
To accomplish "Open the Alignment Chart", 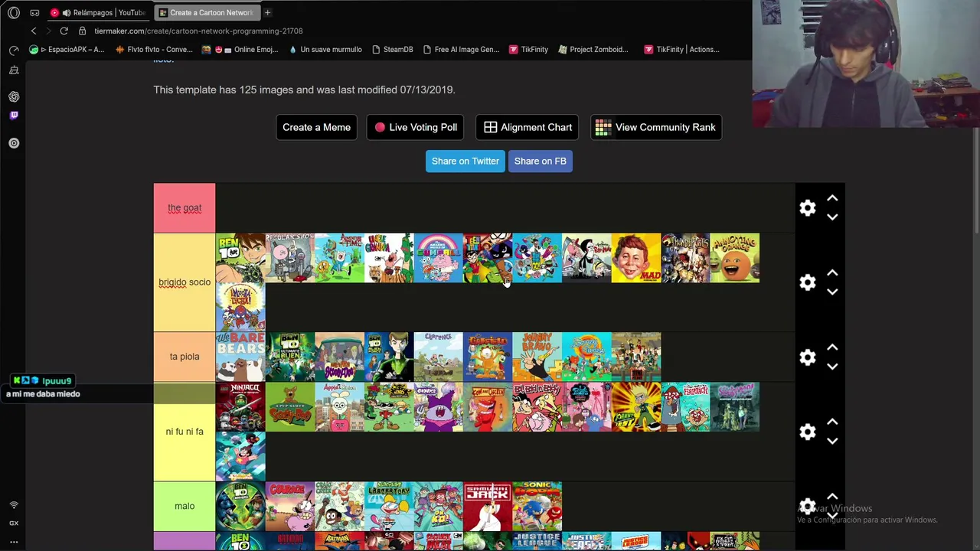I will click(x=528, y=127).
